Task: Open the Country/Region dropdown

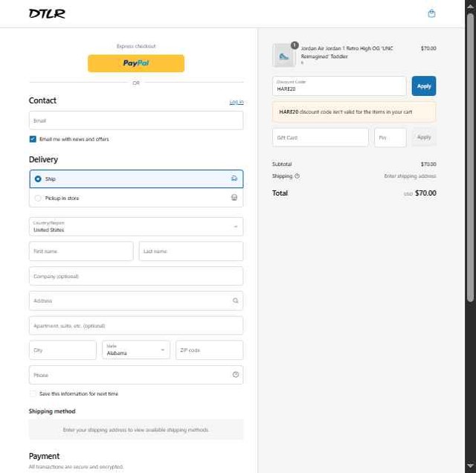Action: [136, 227]
